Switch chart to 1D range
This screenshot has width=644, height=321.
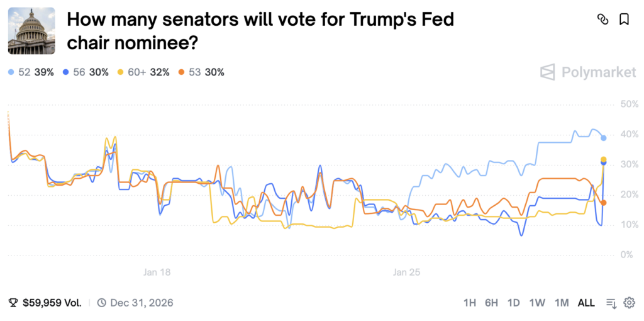513,303
